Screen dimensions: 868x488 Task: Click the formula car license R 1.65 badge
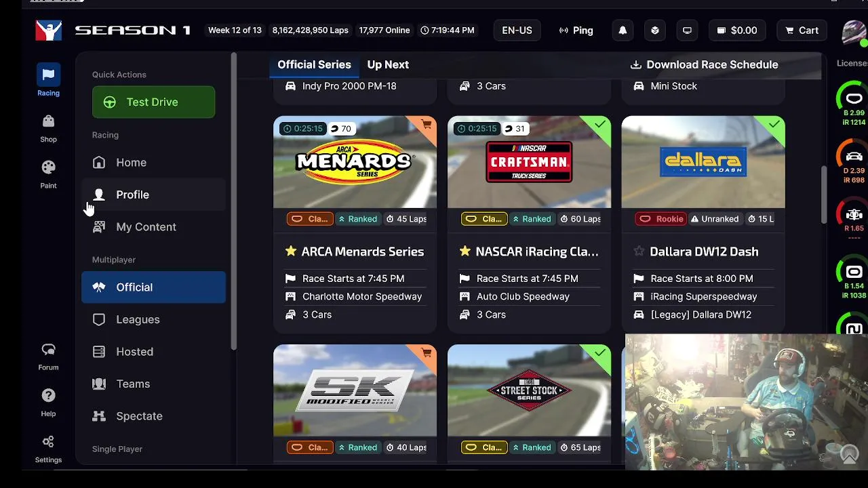854,218
